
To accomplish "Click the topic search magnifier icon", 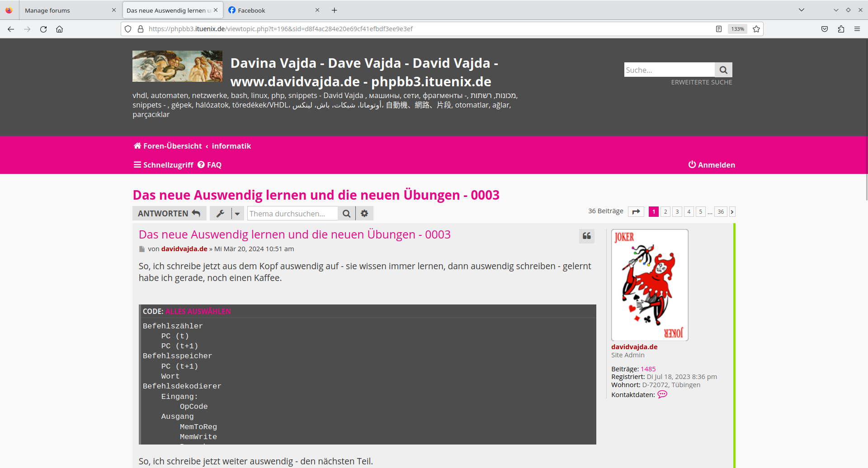I will (346, 213).
